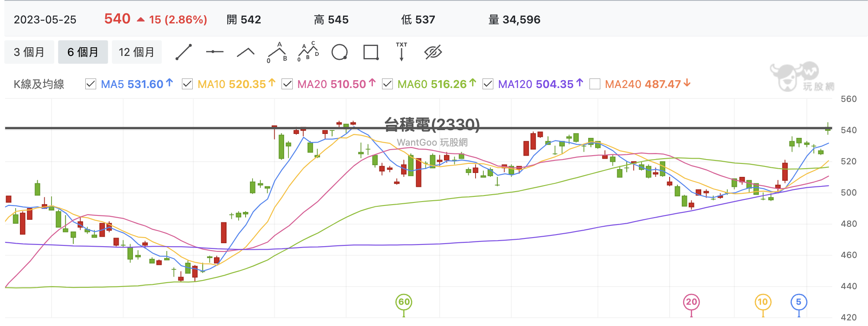Select the trend line drawing tool
This screenshot has height=326, width=868.
pyautogui.click(x=184, y=52)
